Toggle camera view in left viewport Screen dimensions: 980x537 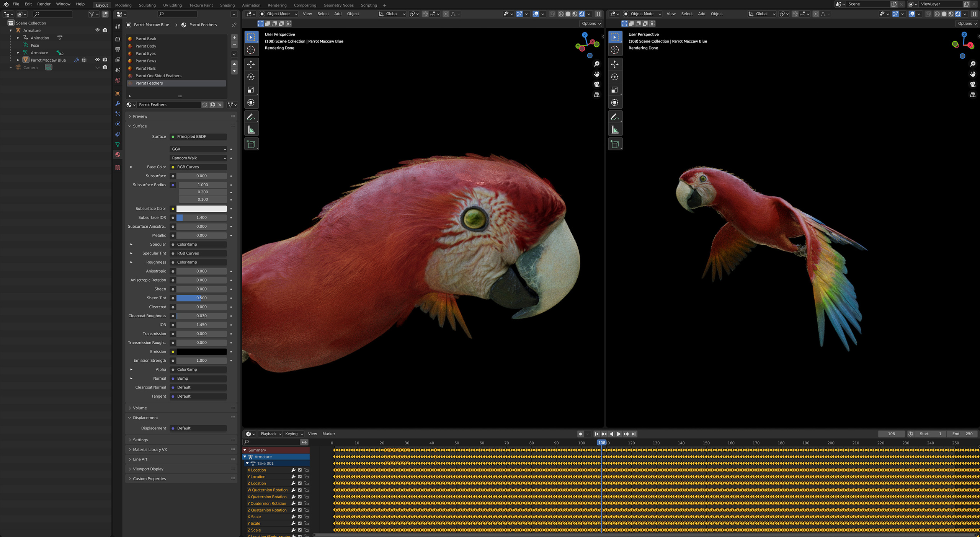pos(596,85)
